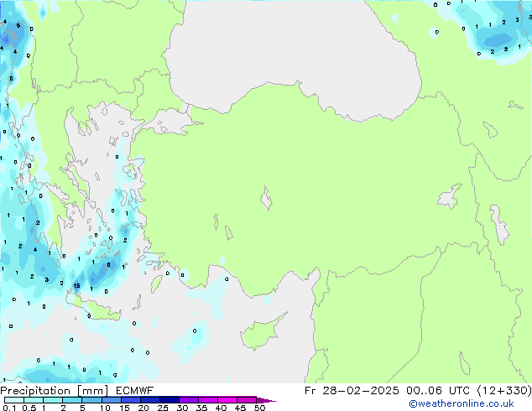Pick the 0.1–0.5 mm legend color swatch
The image size is (532, 411).
tap(14, 400)
